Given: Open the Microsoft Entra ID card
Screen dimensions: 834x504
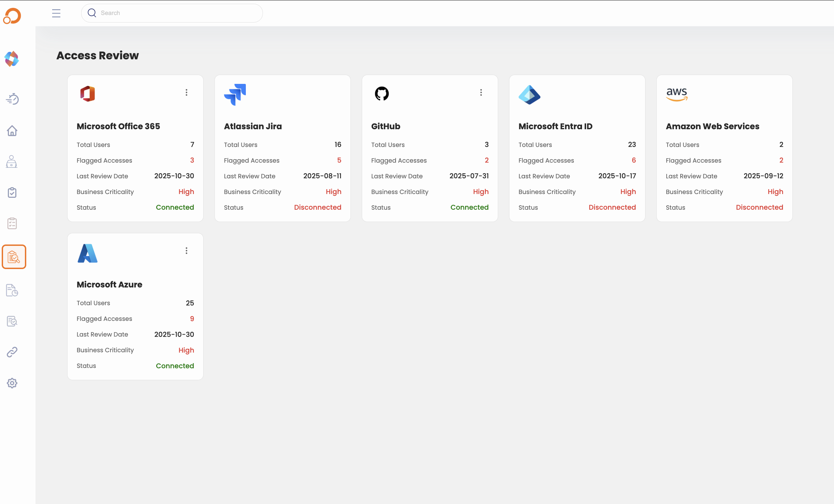Looking at the screenshot, I should coord(577,148).
